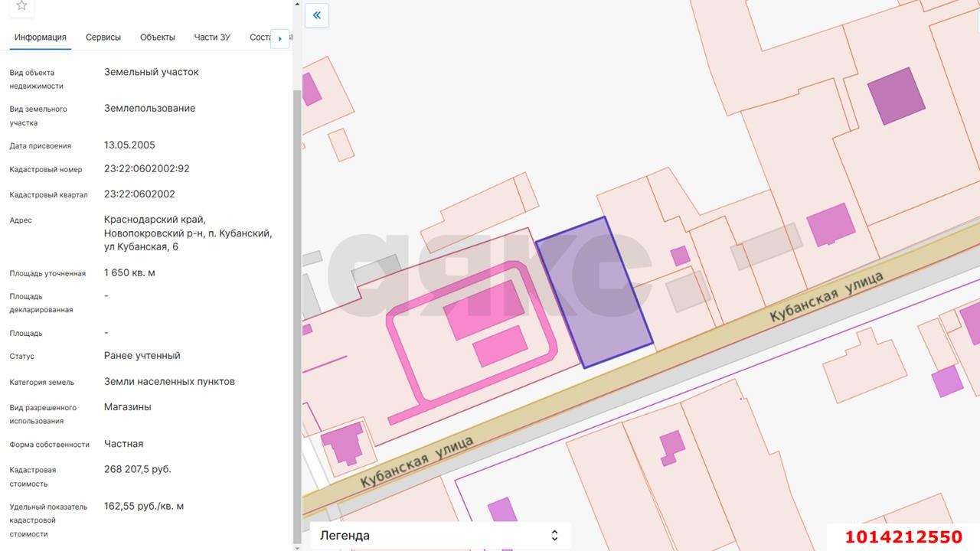This screenshot has width=980, height=551.
Task: Open the Части ЗУ tab
Action: pyautogui.click(x=212, y=37)
